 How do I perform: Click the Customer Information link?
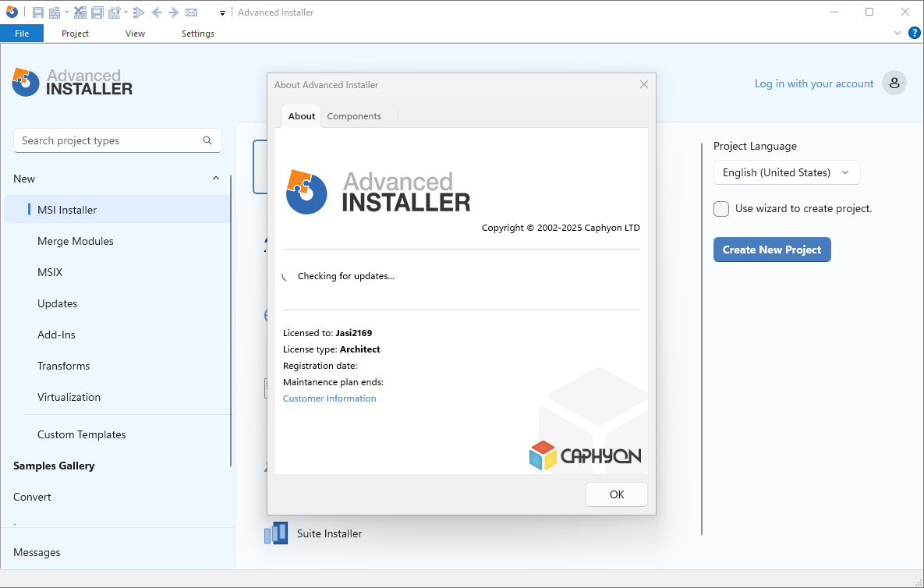(x=329, y=398)
